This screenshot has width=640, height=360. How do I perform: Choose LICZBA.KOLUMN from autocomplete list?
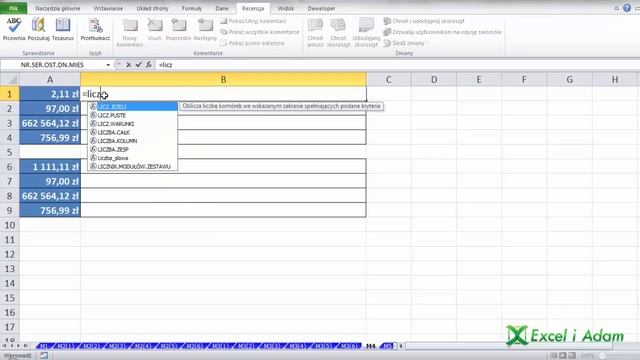[133, 141]
